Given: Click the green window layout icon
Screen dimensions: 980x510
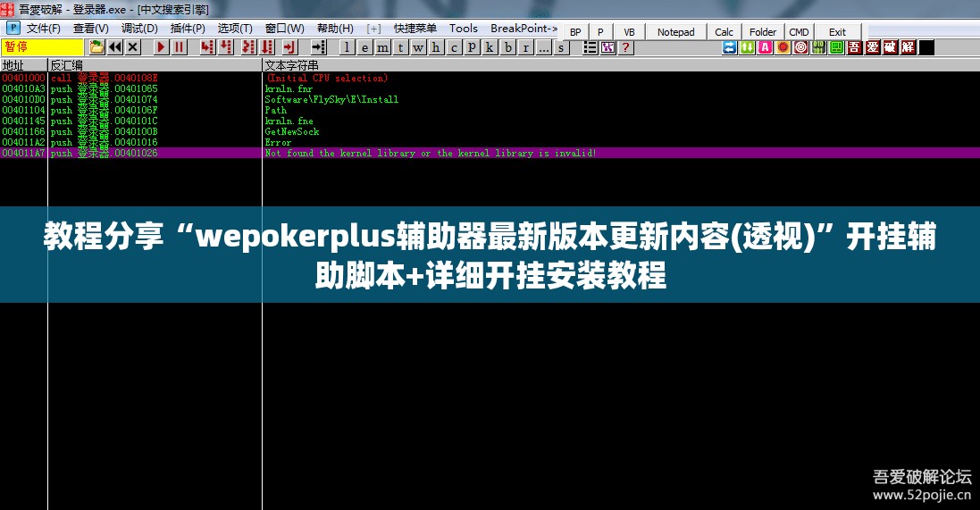Looking at the screenshot, I should [837, 47].
